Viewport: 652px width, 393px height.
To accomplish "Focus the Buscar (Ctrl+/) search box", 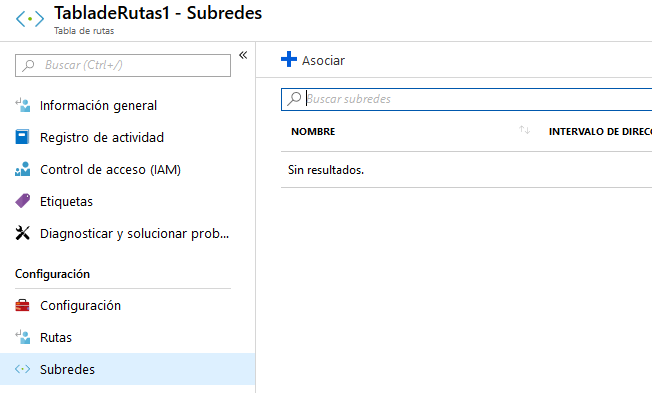I will coord(123,65).
